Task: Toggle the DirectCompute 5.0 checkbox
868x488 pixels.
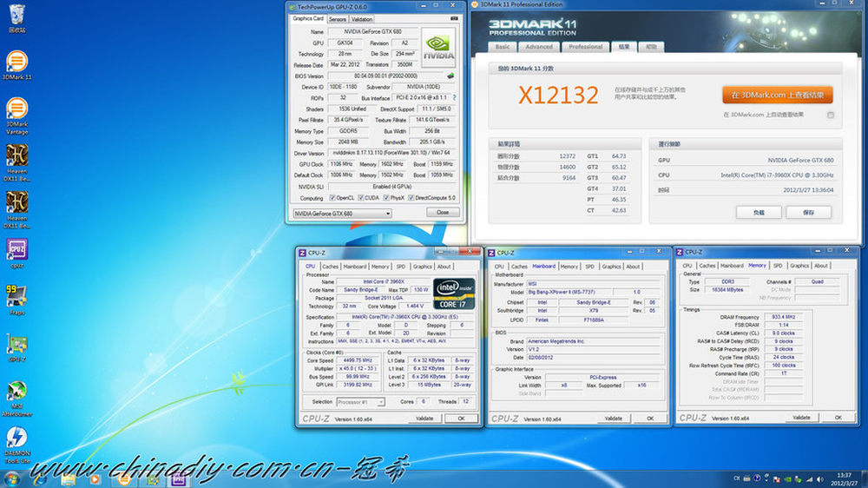Action: point(411,198)
